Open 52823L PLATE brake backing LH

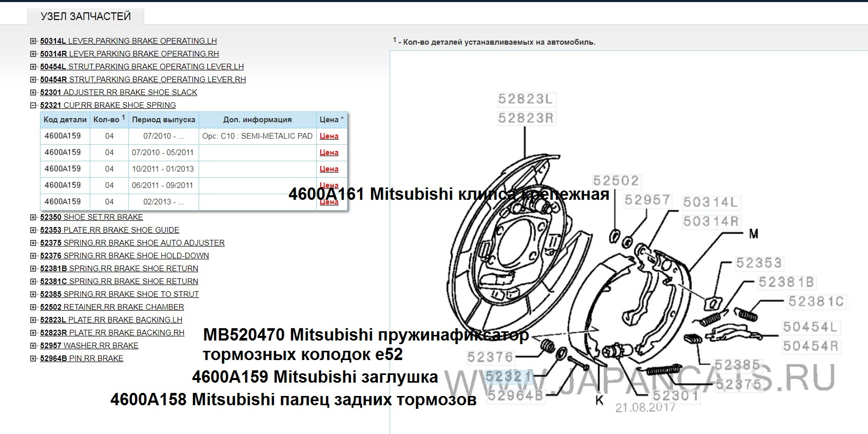pos(111,320)
